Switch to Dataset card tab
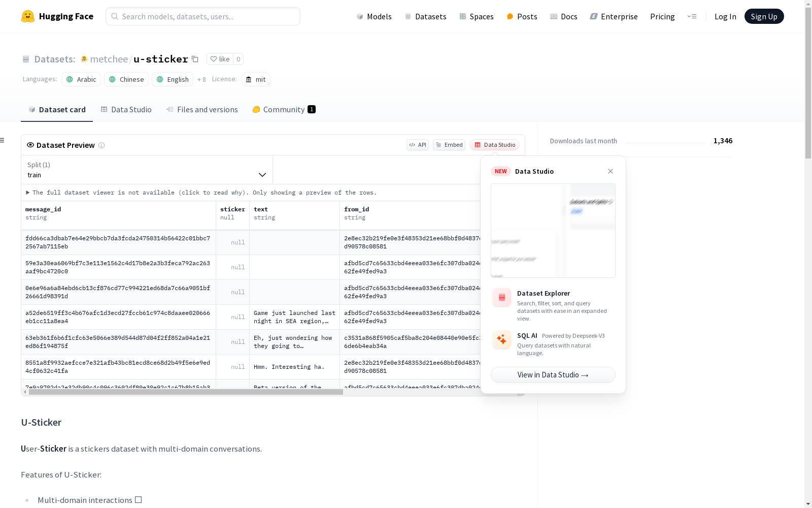 coord(57,109)
